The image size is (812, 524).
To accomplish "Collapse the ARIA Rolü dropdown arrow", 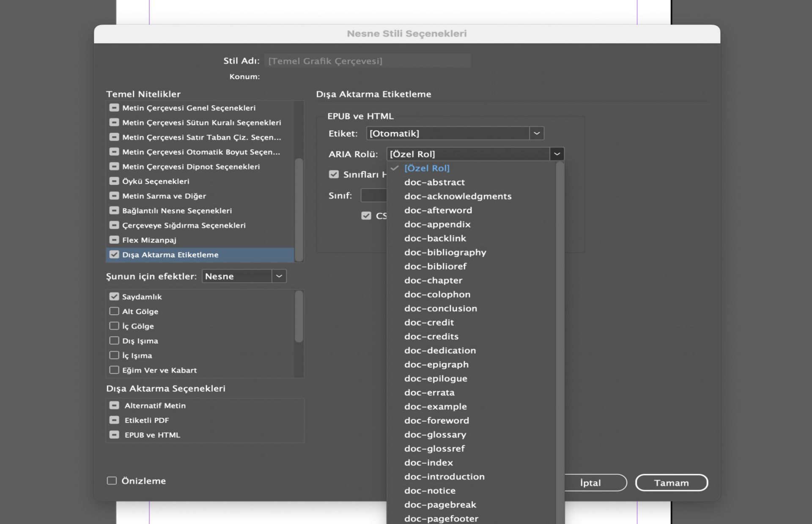I will click(x=557, y=154).
